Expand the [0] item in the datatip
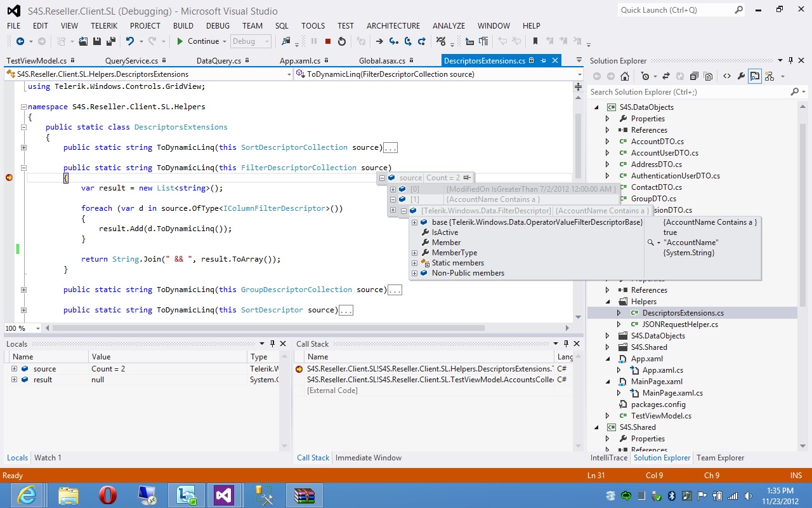 tap(393, 189)
